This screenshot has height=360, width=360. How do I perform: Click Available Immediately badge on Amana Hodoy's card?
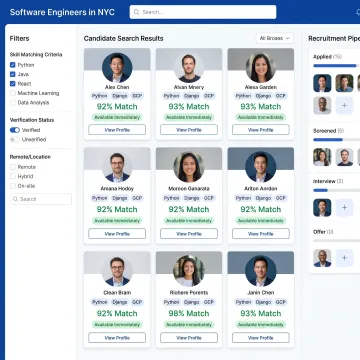click(117, 221)
